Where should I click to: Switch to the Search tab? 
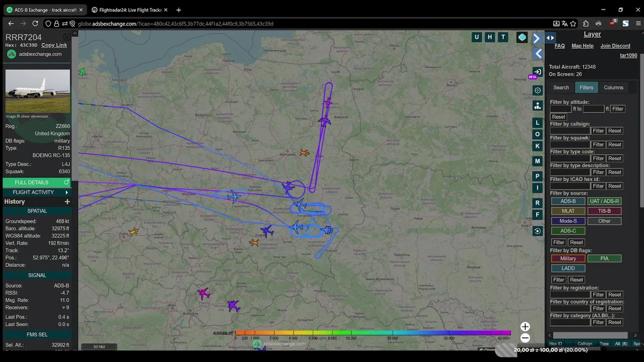[x=561, y=87]
